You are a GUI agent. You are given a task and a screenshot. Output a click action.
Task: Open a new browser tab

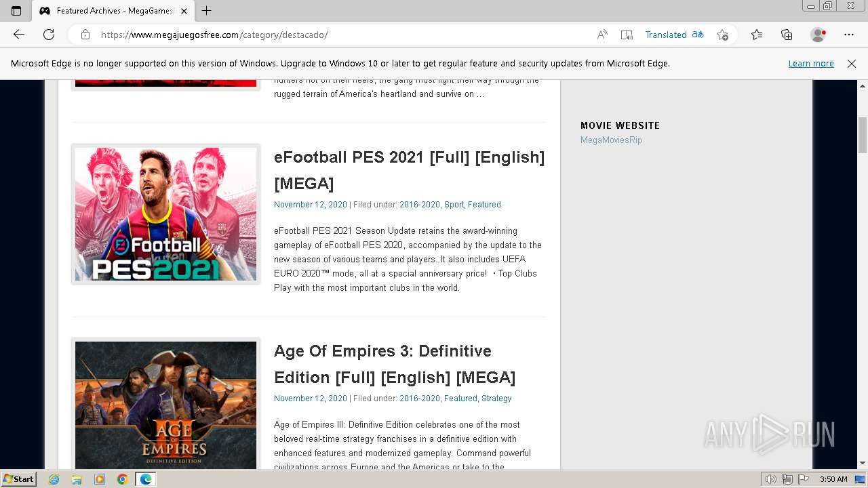(x=207, y=11)
